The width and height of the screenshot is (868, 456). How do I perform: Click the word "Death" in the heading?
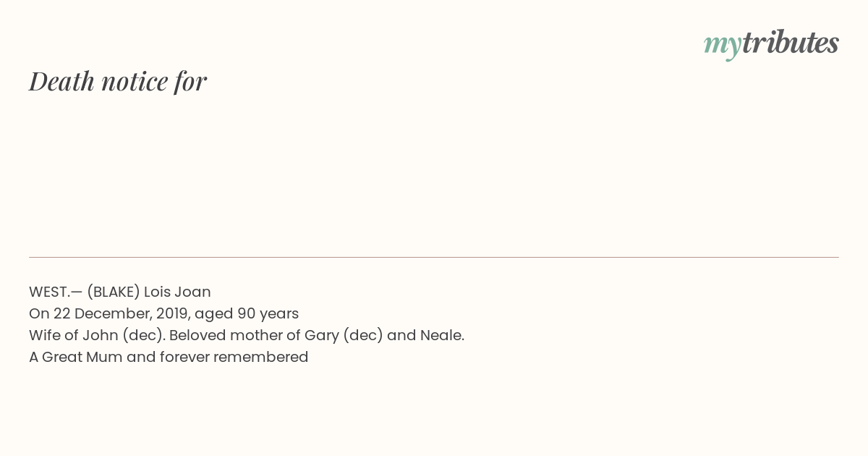coord(61,81)
